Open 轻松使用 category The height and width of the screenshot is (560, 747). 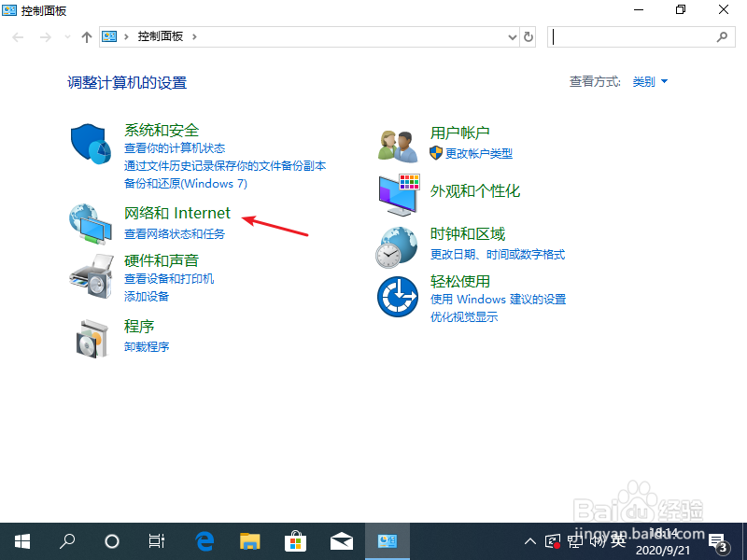459,282
